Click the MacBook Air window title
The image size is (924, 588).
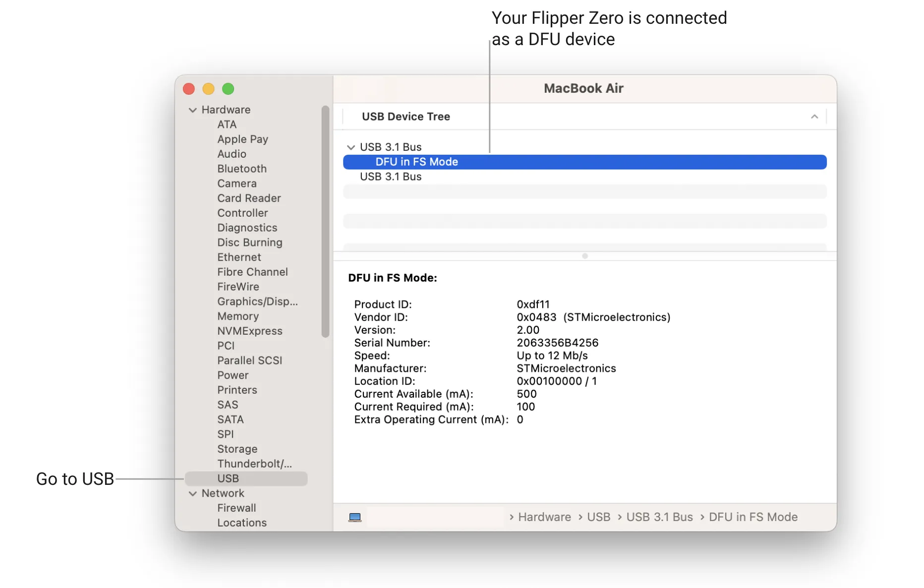coord(583,88)
